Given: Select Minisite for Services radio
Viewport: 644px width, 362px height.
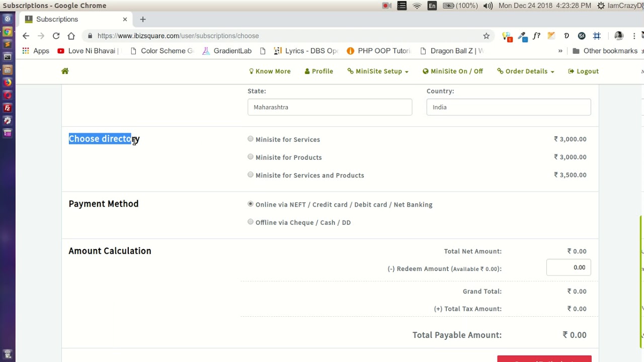Looking at the screenshot, I should tap(251, 139).
